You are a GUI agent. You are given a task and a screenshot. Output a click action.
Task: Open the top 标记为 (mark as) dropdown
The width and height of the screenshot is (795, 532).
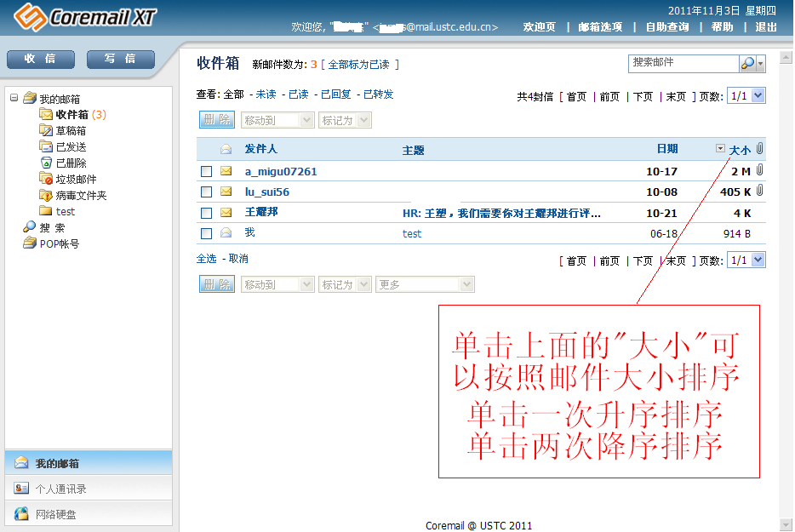click(x=345, y=121)
